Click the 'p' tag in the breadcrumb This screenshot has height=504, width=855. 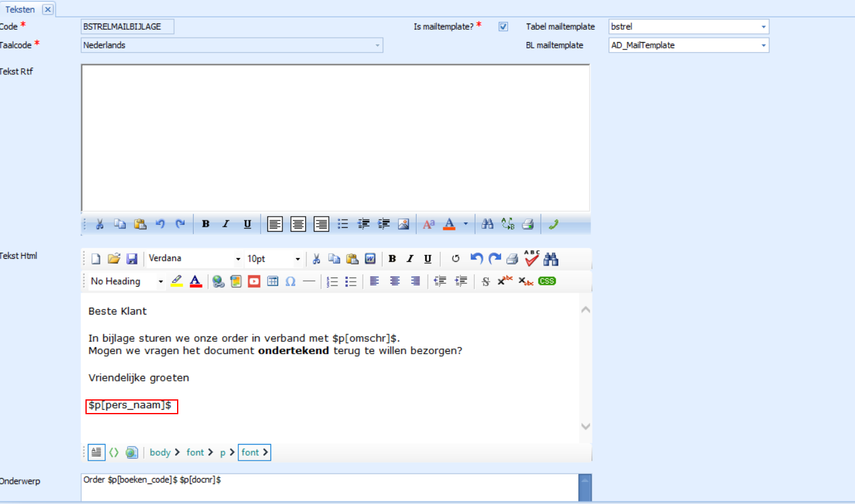pos(223,453)
